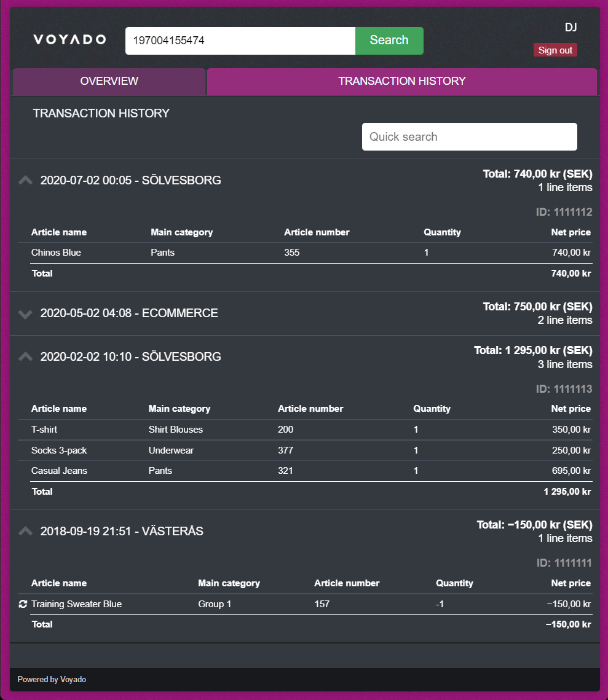Click transaction ID 1111112
This screenshot has height=700, width=608.
(x=565, y=211)
